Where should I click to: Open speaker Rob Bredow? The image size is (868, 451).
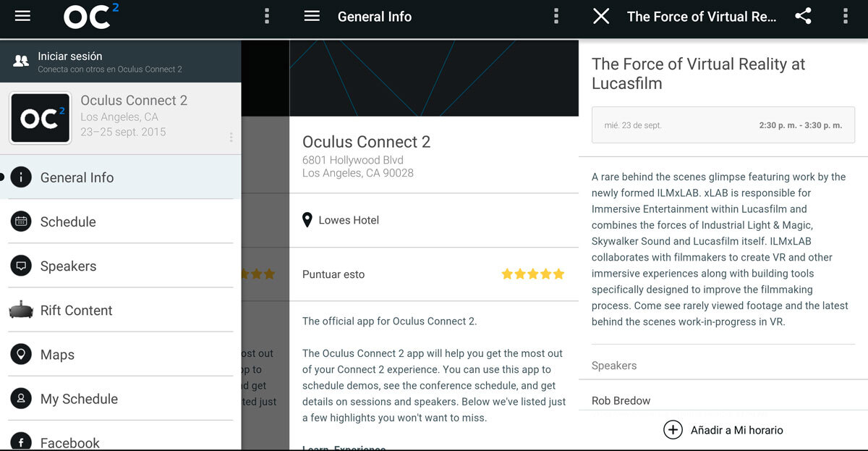tap(621, 400)
